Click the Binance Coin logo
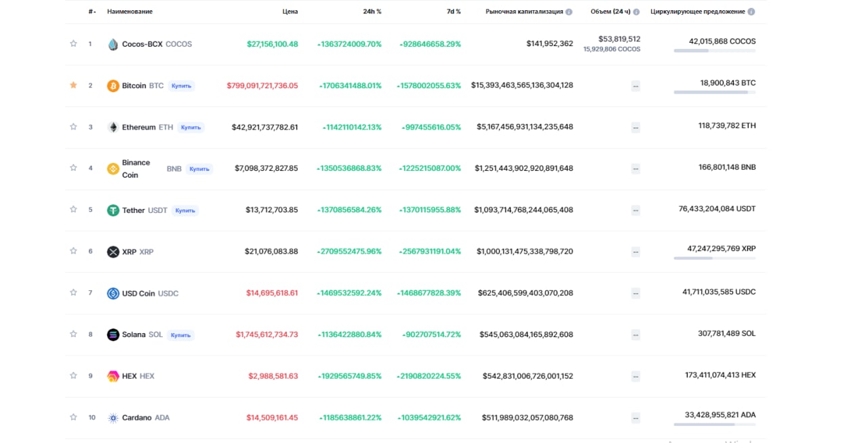The image size is (868, 443). [113, 169]
